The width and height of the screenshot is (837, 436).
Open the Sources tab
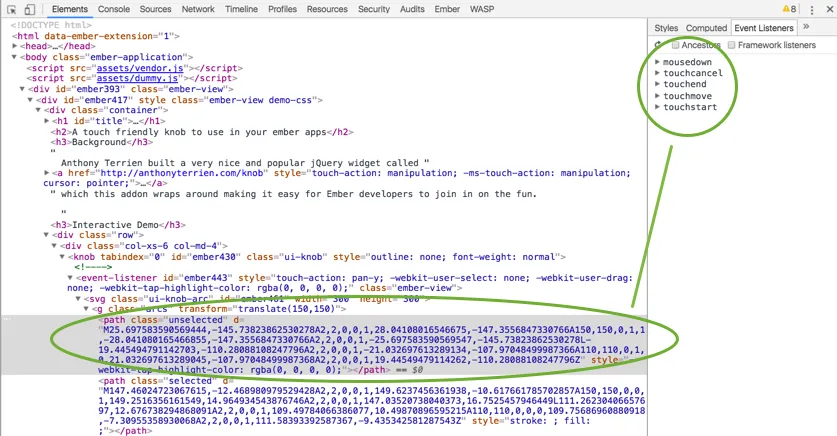(x=155, y=9)
